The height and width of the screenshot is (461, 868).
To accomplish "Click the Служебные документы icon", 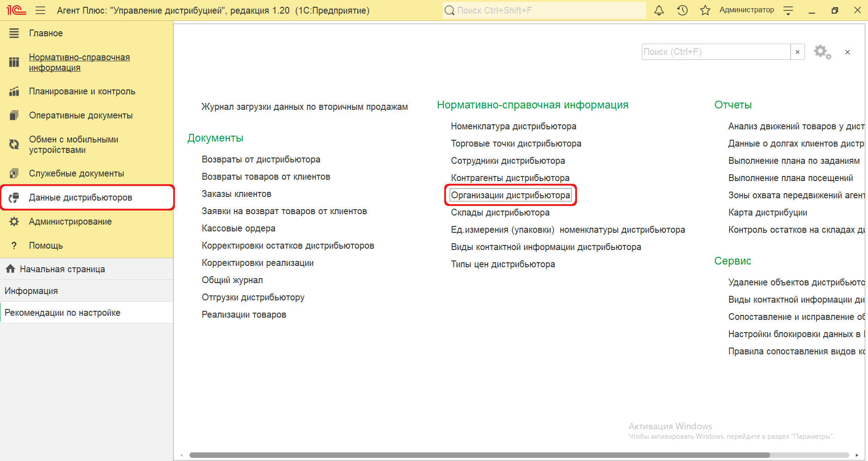I will coord(14,173).
